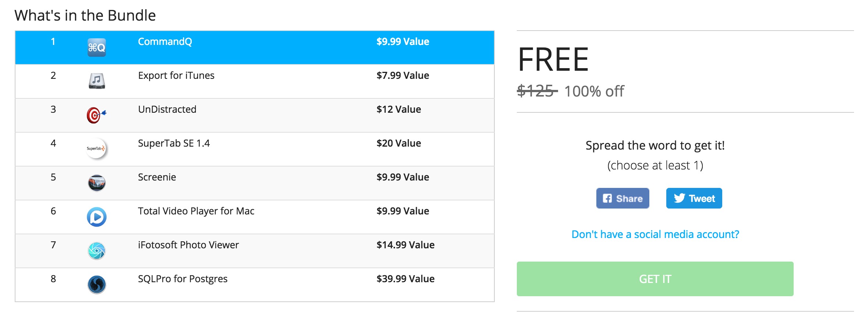This screenshot has height=322, width=868.
Task: Click the Export for iTunes music drive icon
Action: point(96,81)
